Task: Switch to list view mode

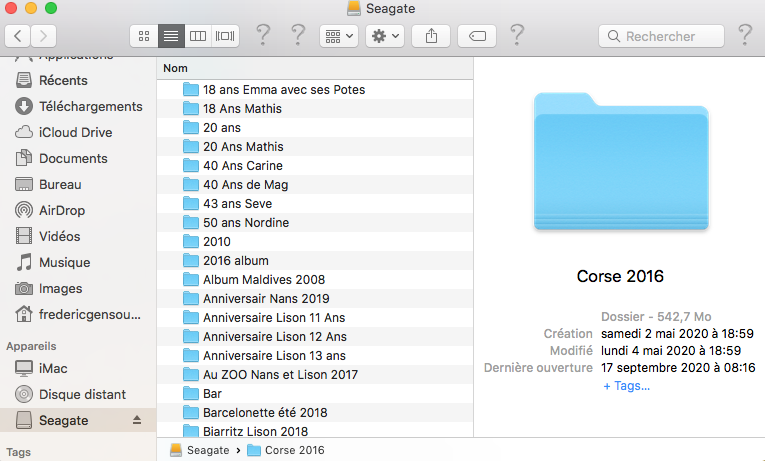Action: (171, 36)
